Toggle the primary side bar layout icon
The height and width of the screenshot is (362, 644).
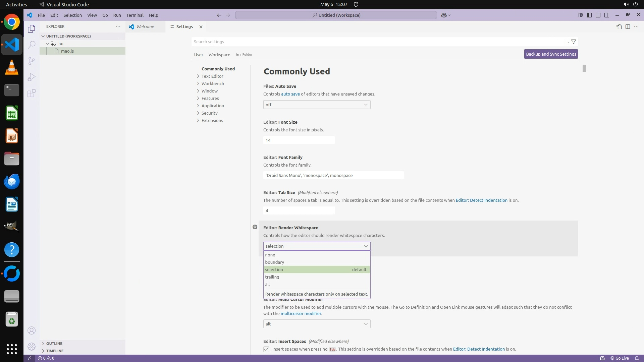pyautogui.click(x=589, y=15)
